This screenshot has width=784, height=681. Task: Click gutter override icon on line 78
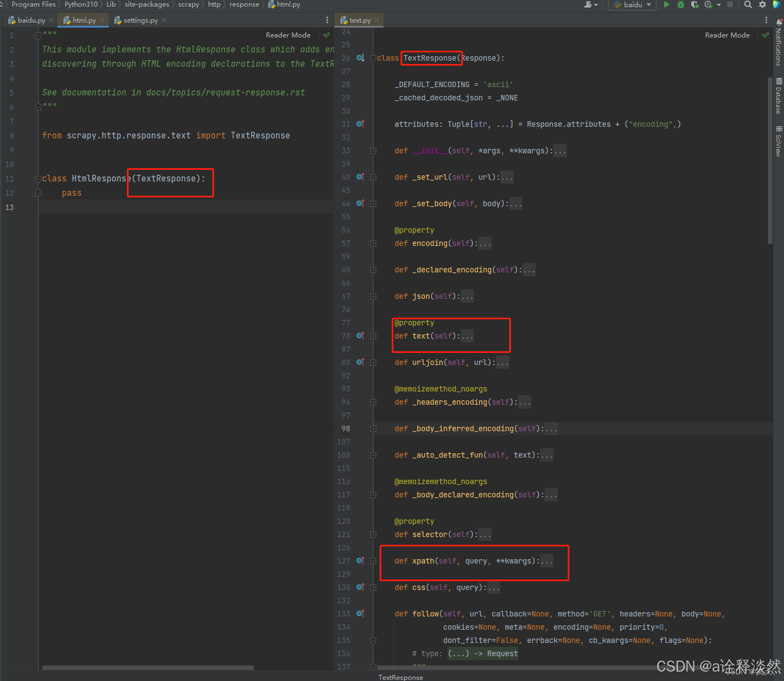360,336
